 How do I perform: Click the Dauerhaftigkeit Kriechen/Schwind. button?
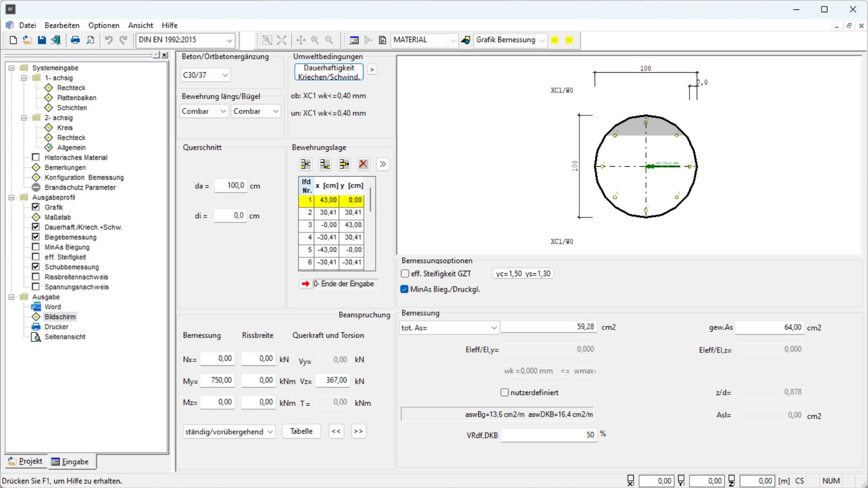click(x=329, y=72)
